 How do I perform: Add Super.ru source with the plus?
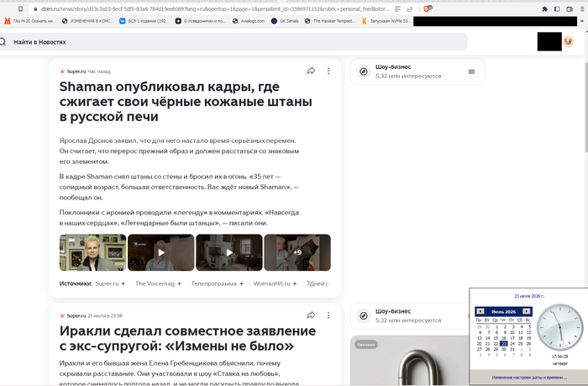pos(123,283)
